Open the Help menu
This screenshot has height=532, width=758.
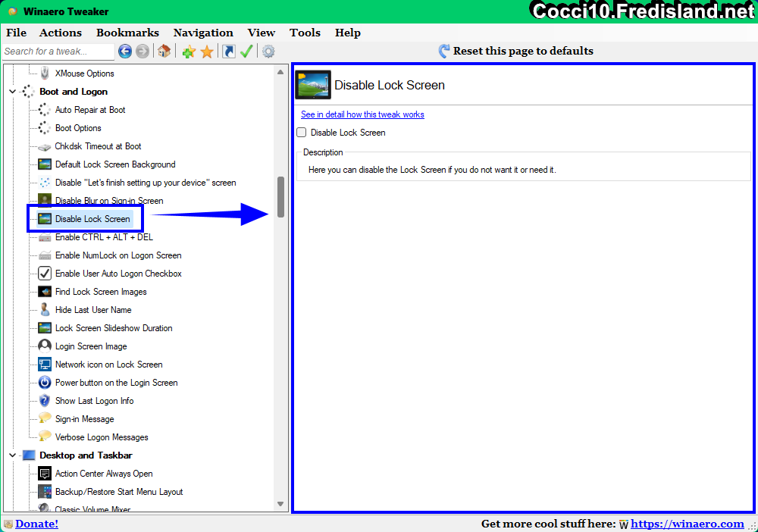click(x=348, y=33)
